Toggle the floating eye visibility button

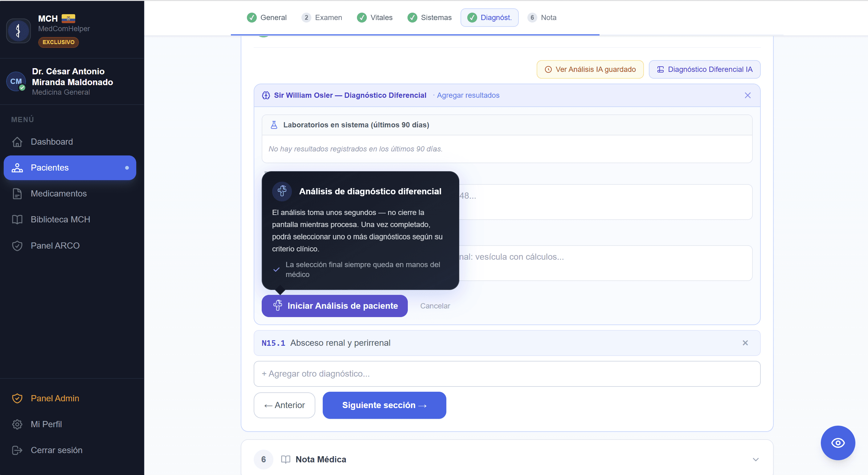coord(837,443)
